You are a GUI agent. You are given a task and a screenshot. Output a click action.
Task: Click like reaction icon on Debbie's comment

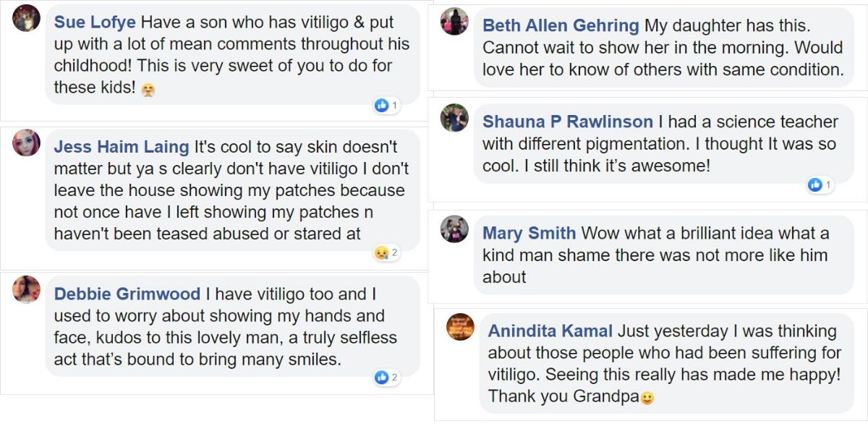coord(381,377)
